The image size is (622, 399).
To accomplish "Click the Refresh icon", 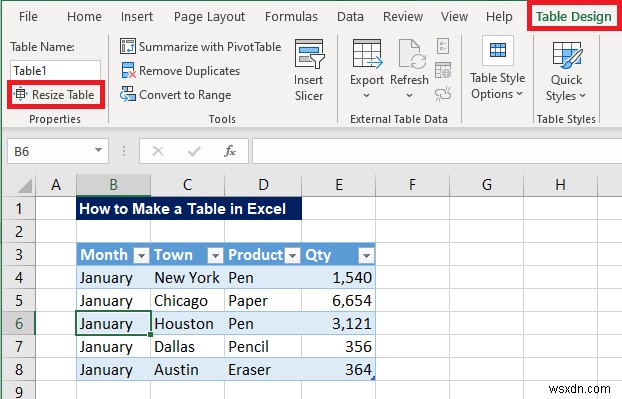I will (412, 53).
